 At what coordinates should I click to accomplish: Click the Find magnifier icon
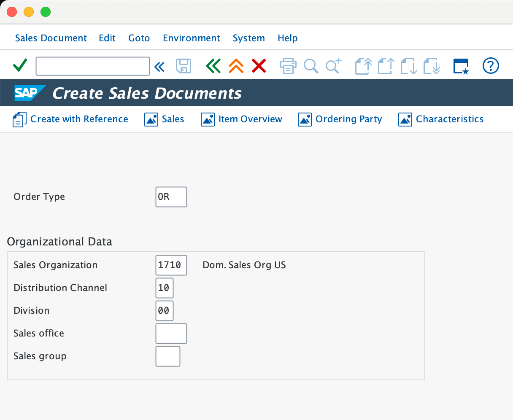(x=311, y=66)
